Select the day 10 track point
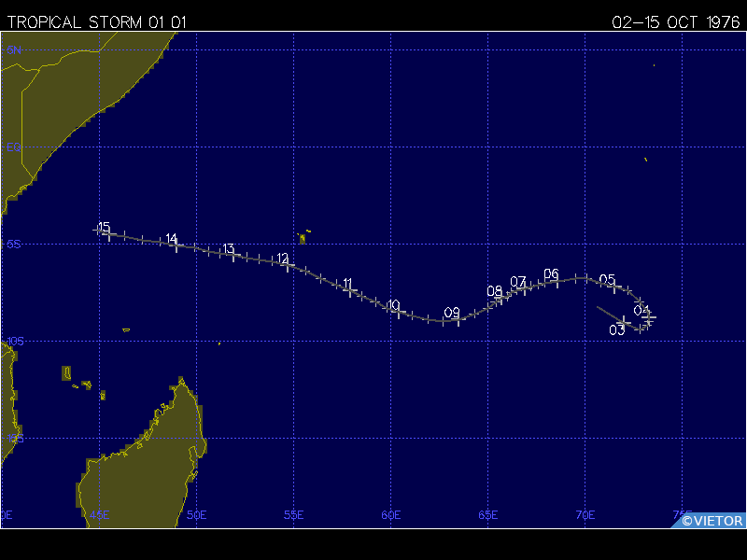 pos(399,311)
